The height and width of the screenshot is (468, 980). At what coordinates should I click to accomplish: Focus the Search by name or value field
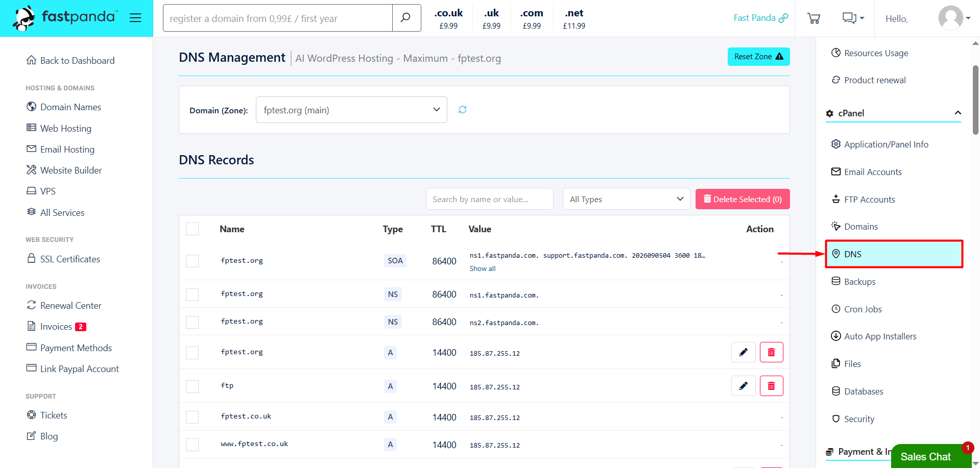(490, 199)
